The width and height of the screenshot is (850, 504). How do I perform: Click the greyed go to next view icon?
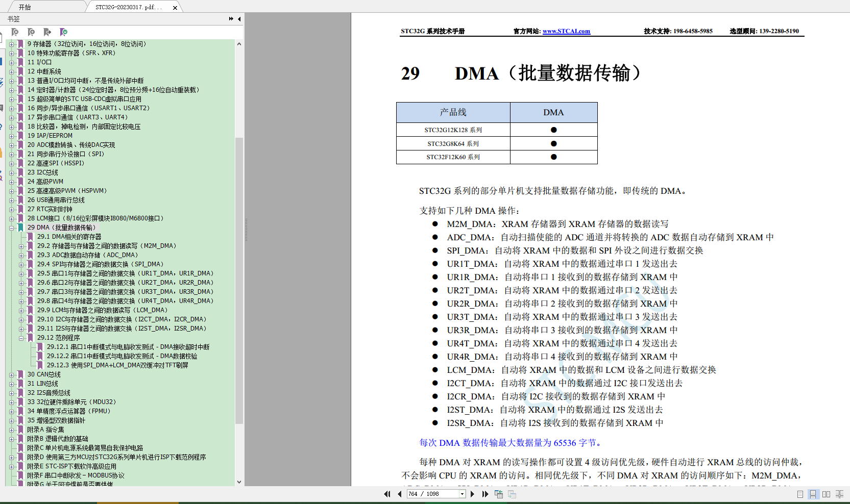pos(512,494)
